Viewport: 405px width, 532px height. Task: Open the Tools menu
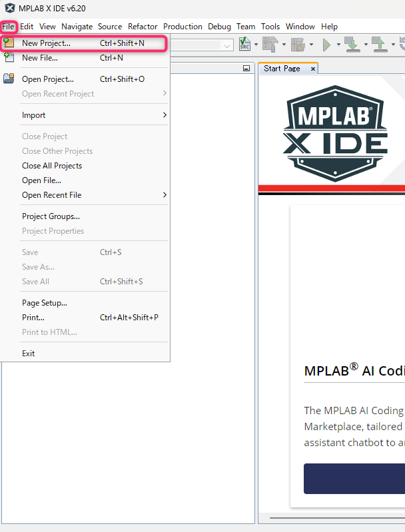tap(270, 27)
